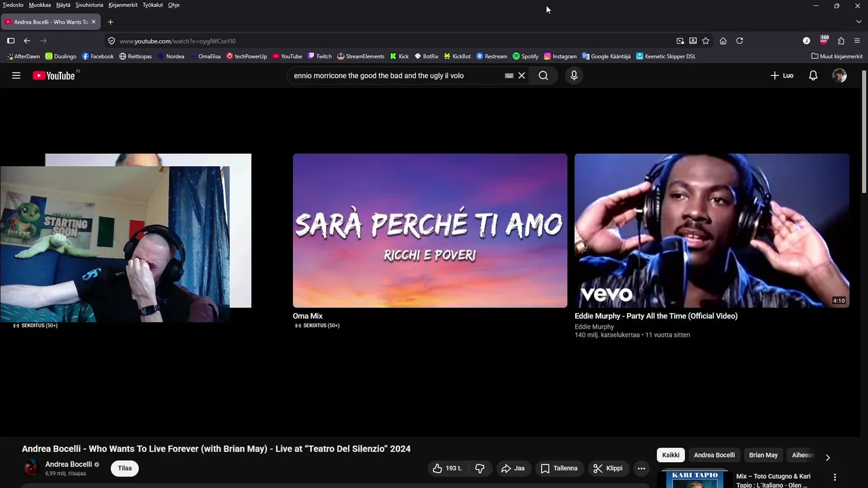
Task: Open Duolingo bookmark
Action: pos(61,56)
